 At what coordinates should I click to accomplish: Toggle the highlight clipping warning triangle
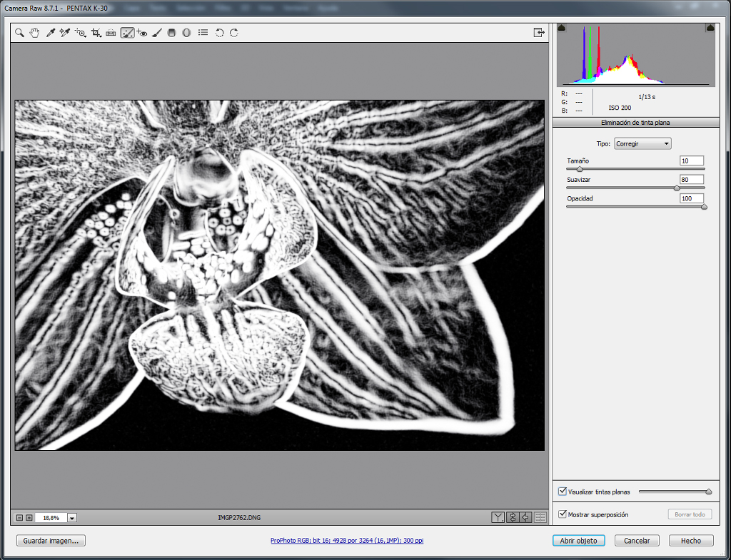click(x=710, y=28)
